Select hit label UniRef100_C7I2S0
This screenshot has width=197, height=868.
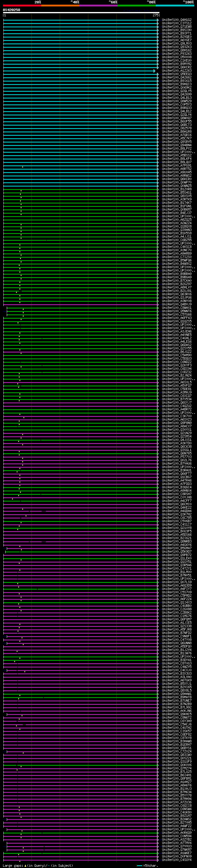pos(177,257)
